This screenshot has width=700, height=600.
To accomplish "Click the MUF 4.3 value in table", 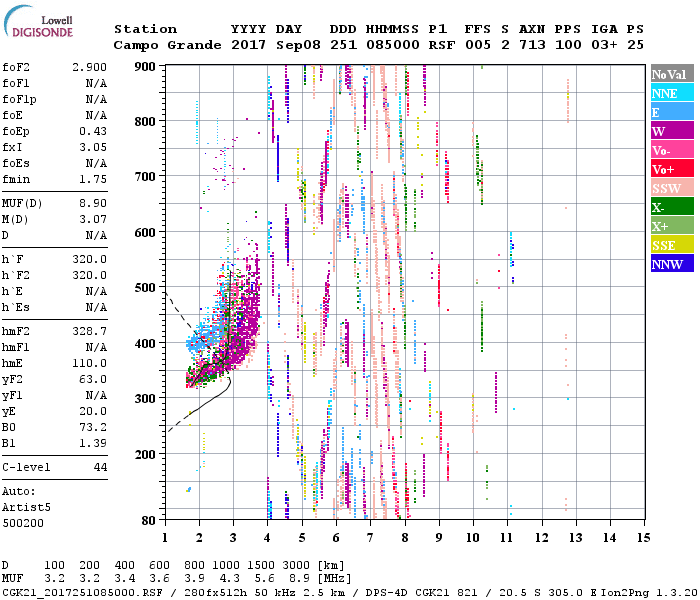I will point(229,579).
